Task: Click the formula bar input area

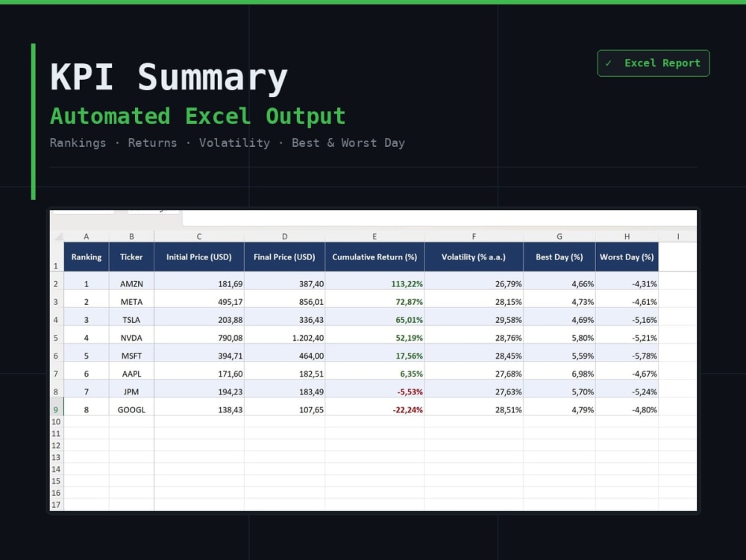Action: (439, 218)
